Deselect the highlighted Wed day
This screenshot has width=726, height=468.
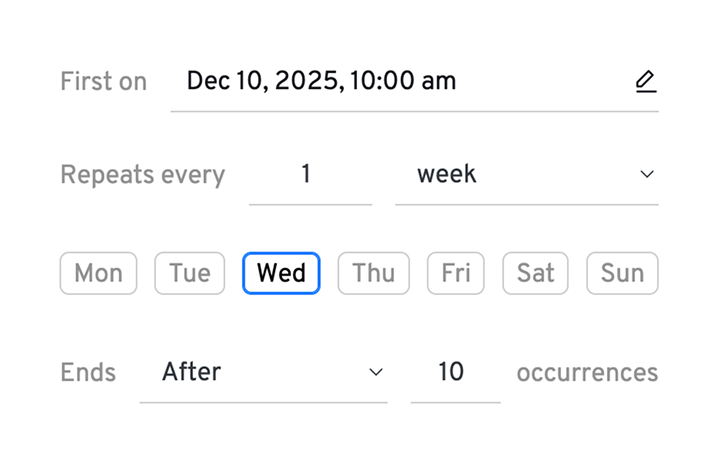click(281, 273)
